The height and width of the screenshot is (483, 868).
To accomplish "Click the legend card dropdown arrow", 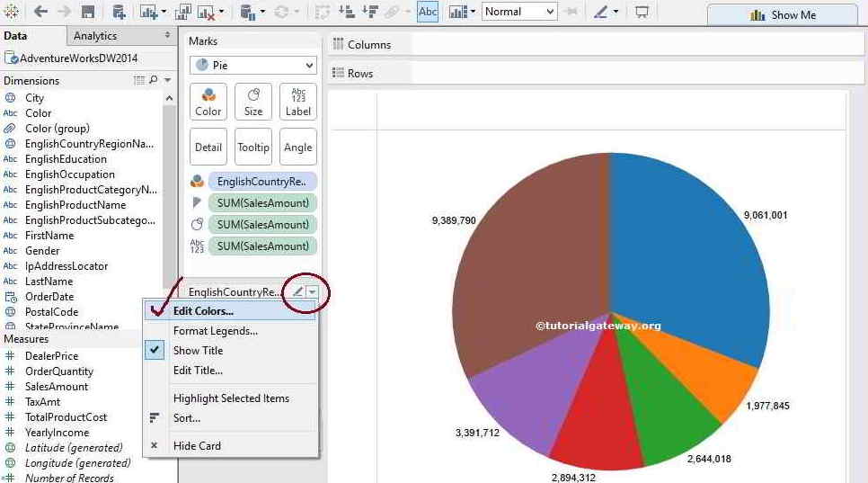I will 312,292.
